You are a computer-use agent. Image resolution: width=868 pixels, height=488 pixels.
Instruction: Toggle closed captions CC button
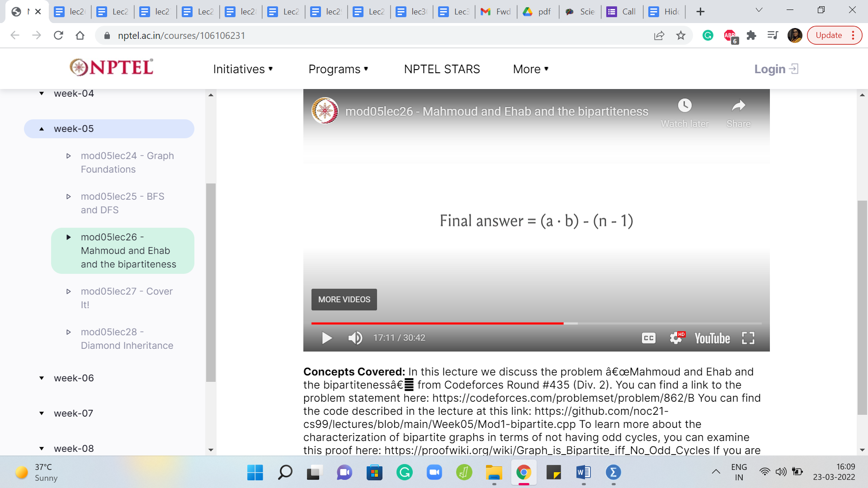tap(648, 338)
